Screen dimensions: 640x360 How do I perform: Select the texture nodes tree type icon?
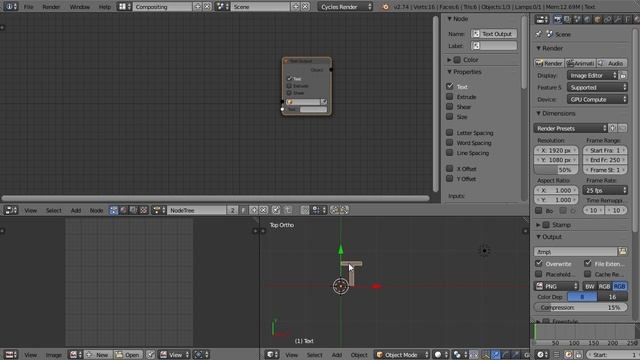143,210
